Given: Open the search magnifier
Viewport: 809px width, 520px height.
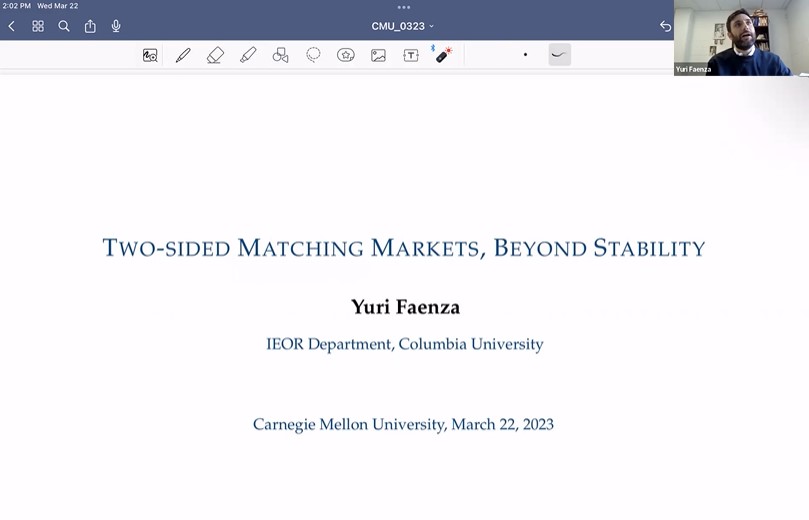Looking at the screenshot, I should [x=64, y=26].
